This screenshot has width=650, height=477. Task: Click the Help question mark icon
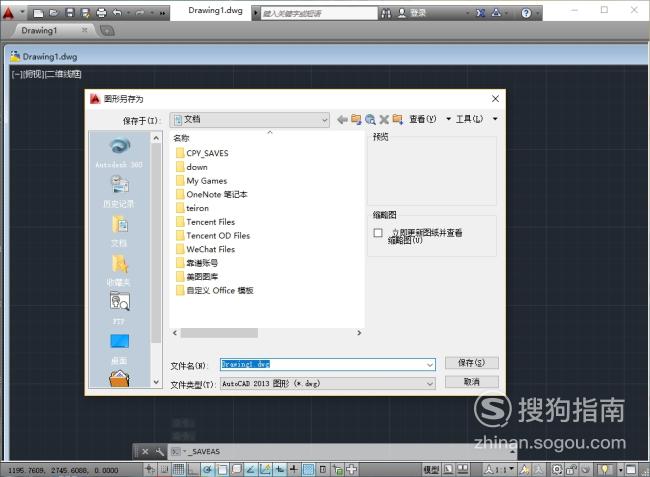[x=526, y=13]
